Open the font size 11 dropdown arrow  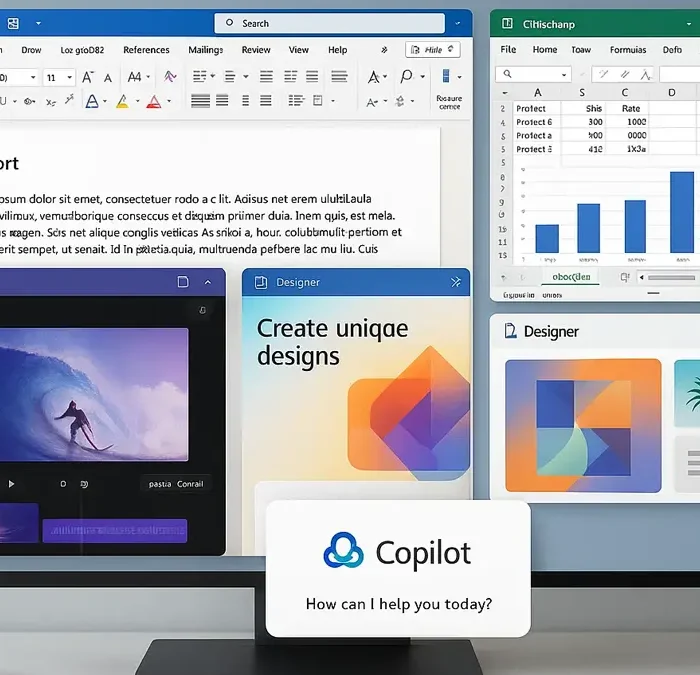[70, 78]
